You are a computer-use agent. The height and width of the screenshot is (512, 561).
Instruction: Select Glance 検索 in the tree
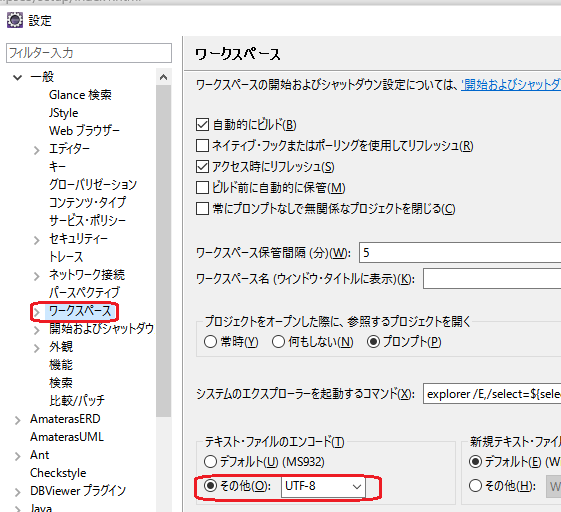80,95
